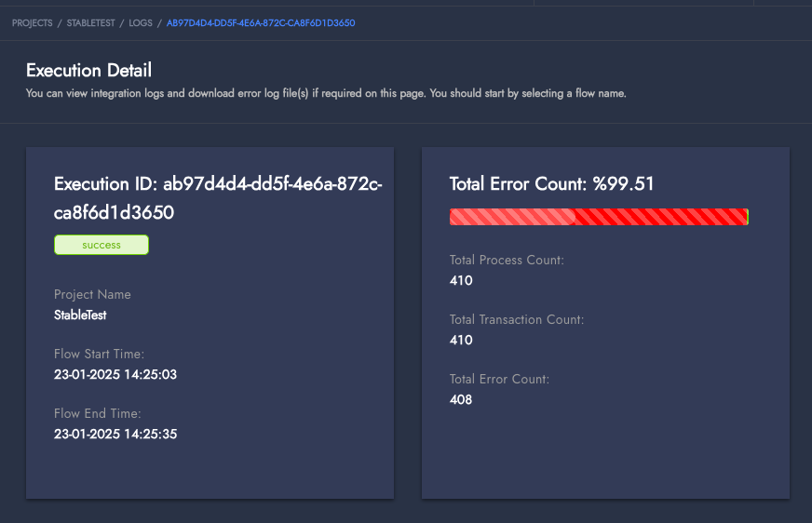Click the red striped error progress bar
This screenshot has width=812, height=523.
[x=599, y=217]
